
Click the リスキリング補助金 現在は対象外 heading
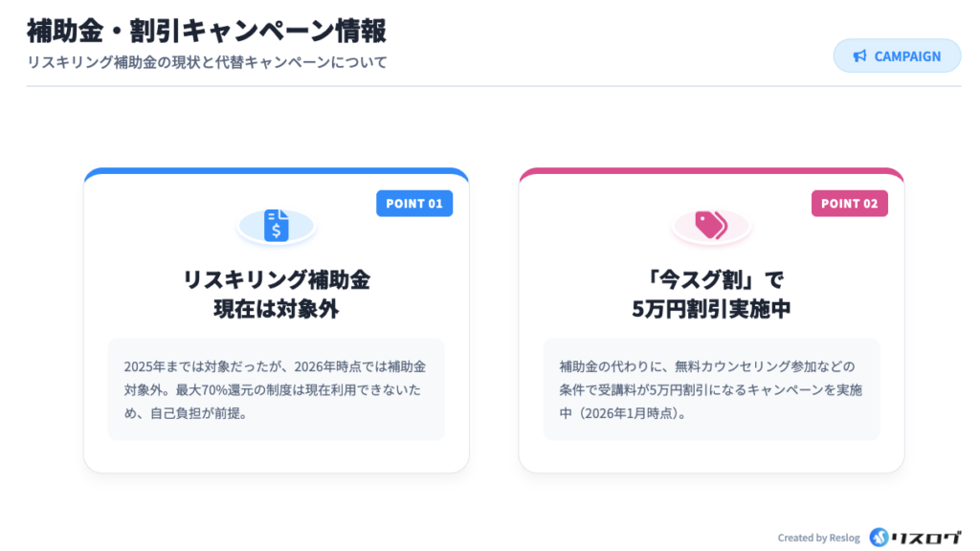[x=277, y=295]
